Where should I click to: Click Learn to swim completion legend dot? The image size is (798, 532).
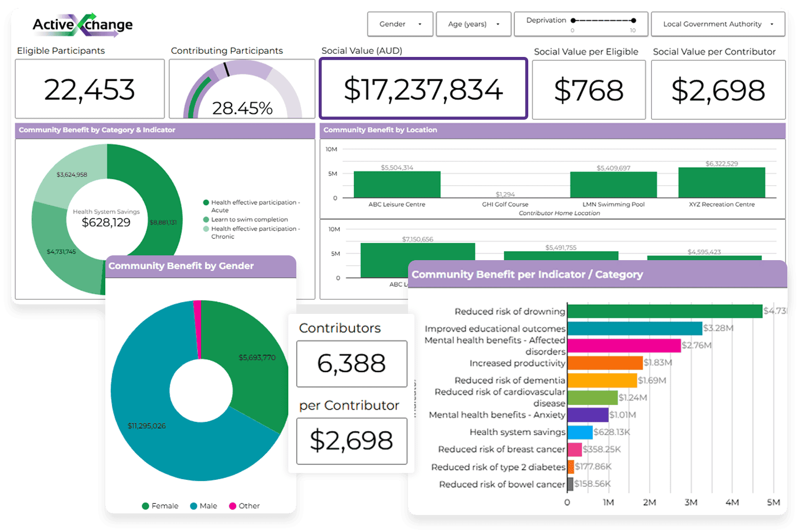click(206, 220)
